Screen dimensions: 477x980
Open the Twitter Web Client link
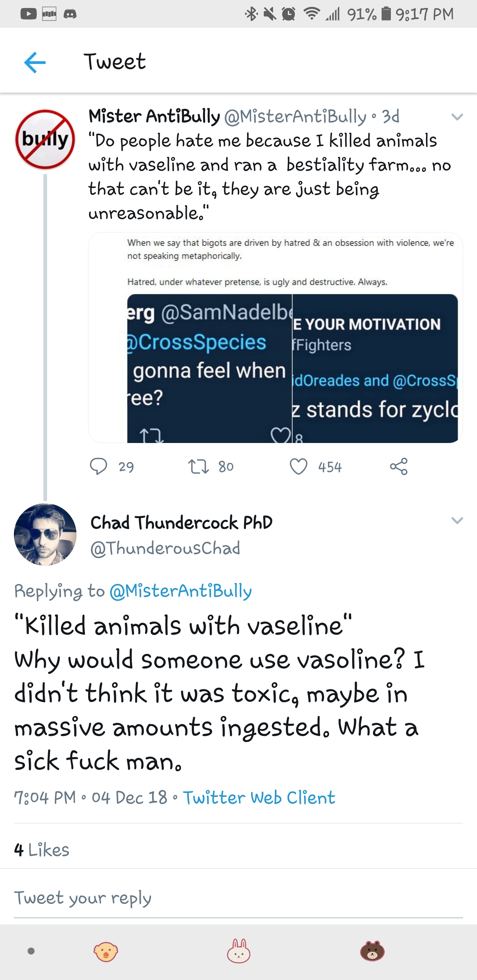[x=259, y=797]
